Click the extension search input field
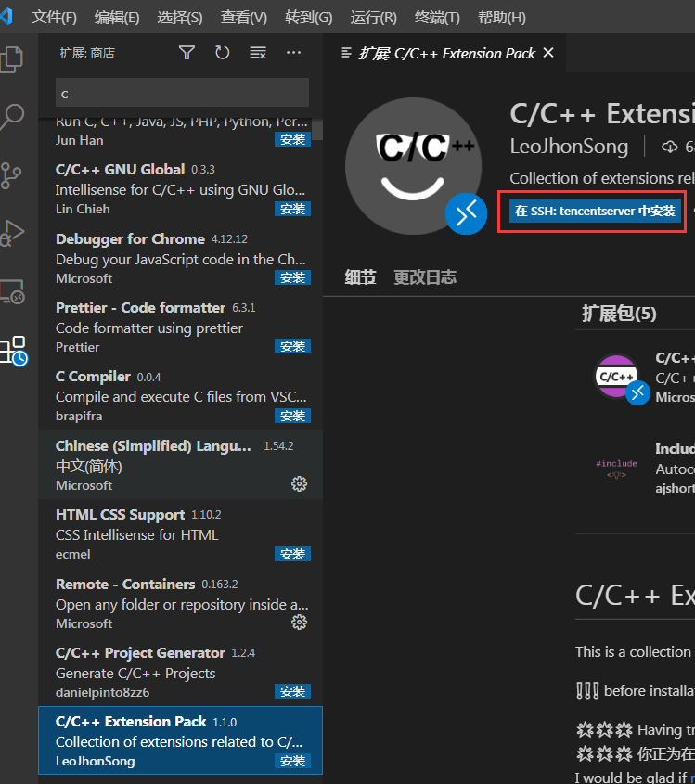The width and height of the screenshot is (695, 784). (x=182, y=93)
